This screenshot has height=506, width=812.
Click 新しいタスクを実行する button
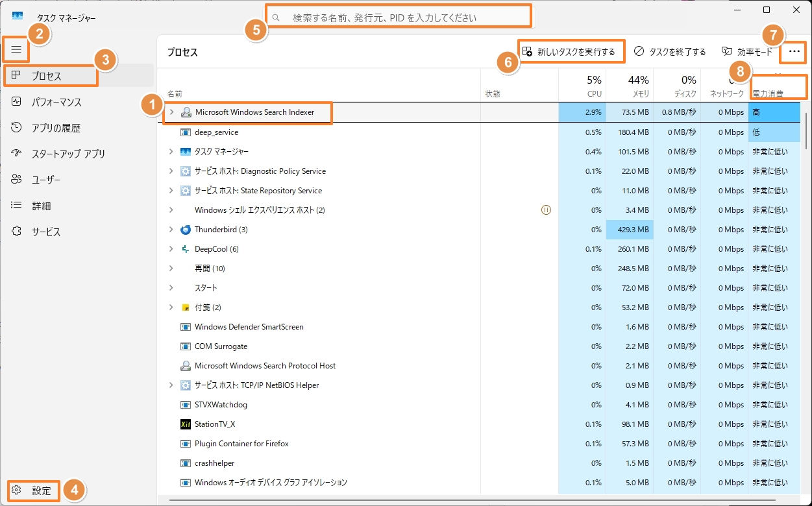point(569,52)
